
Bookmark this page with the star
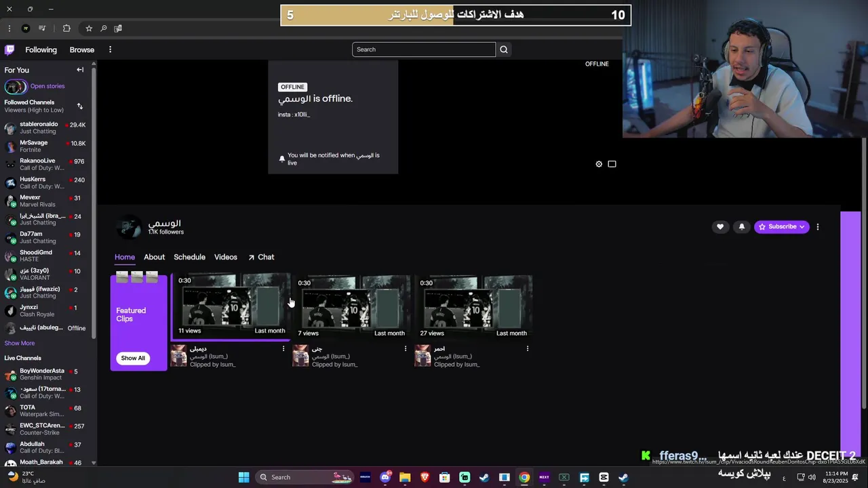[x=89, y=28]
